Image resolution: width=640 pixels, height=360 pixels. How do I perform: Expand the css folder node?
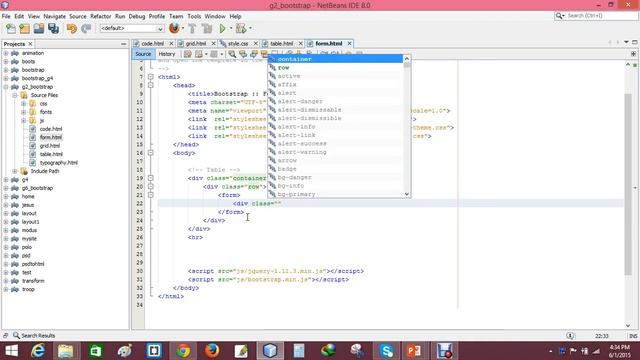24,104
